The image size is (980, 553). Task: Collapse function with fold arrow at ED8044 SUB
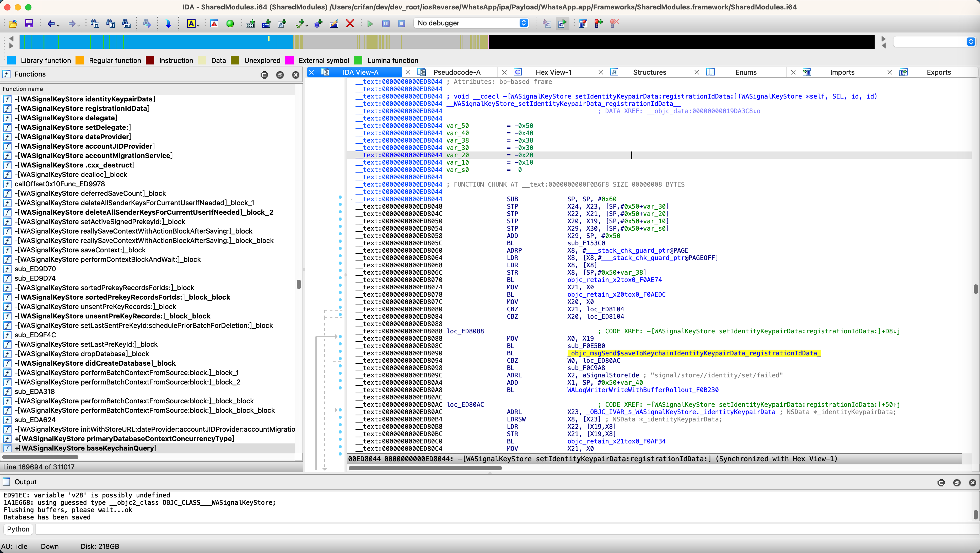point(352,199)
